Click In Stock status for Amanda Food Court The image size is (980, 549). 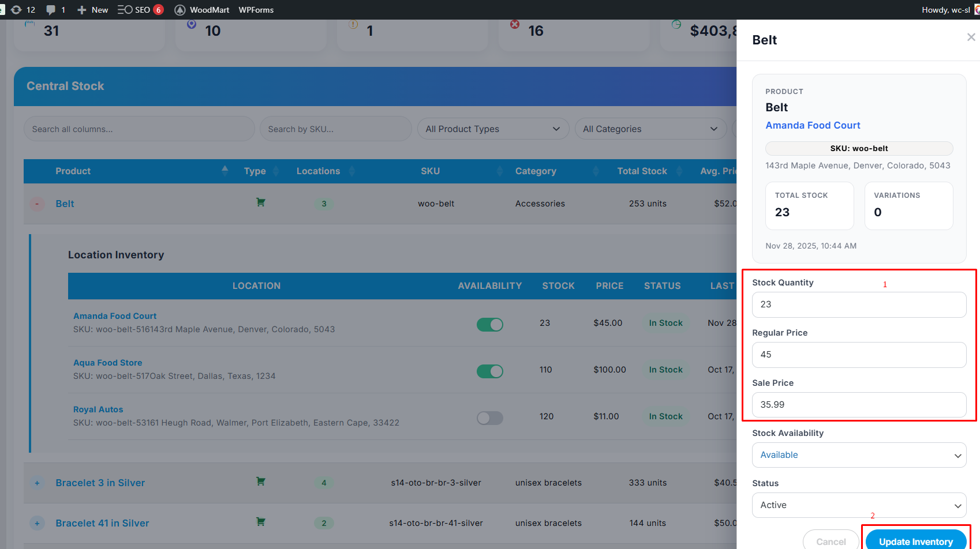pos(665,323)
